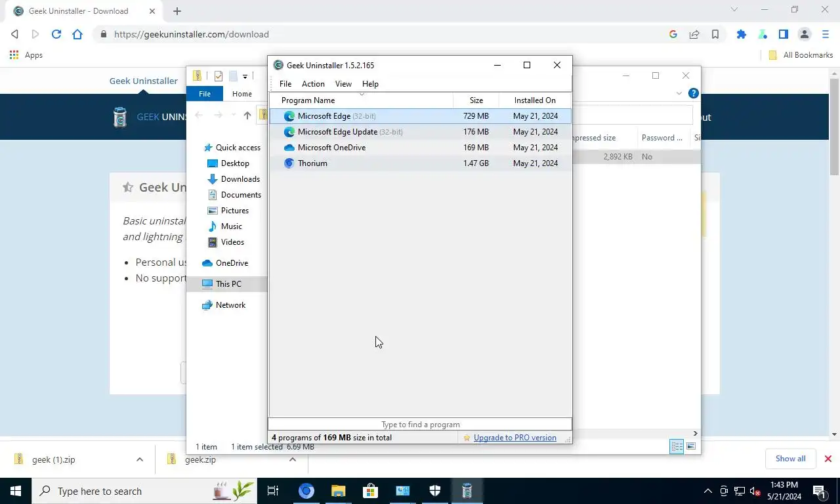
Task: Click the Explorer Properties quick access icon
Action: coord(219,76)
